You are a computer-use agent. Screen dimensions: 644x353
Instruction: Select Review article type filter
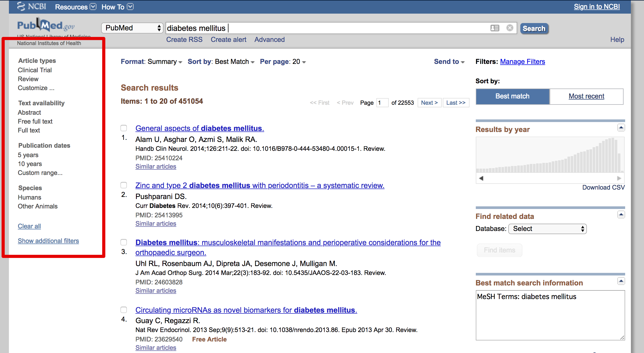[x=28, y=79]
